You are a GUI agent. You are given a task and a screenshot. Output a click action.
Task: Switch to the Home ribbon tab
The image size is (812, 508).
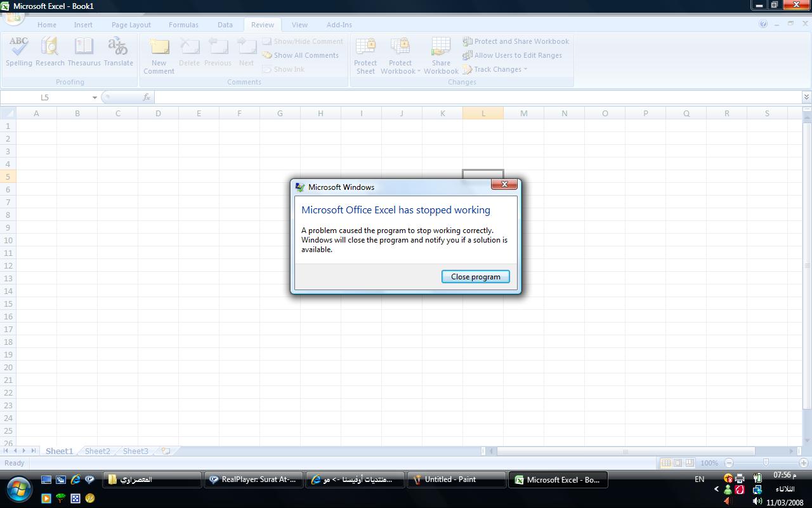tap(47, 25)
